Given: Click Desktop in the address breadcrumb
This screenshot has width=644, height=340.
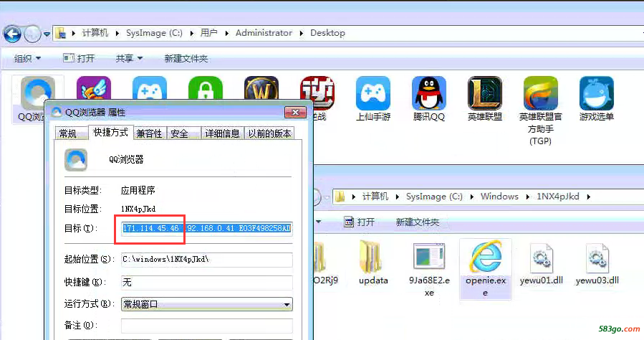Looking at the screenshot, I should 327,33.
